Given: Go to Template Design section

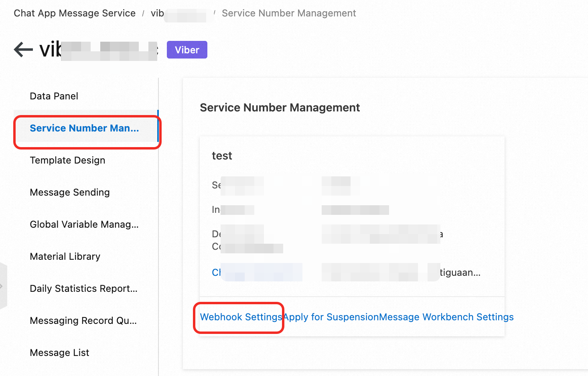Looking at the screenshot, I should tap(67, 160).
